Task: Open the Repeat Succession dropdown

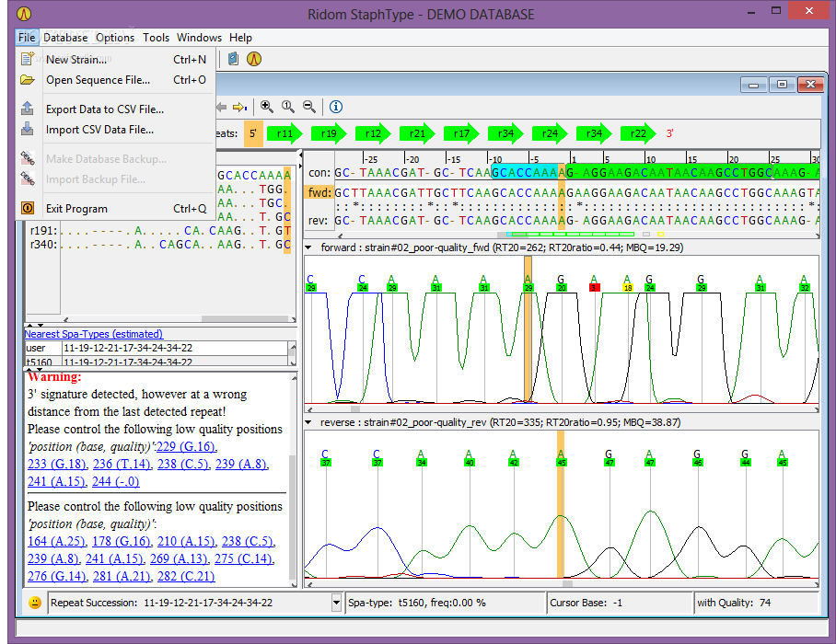Action: 336,603
